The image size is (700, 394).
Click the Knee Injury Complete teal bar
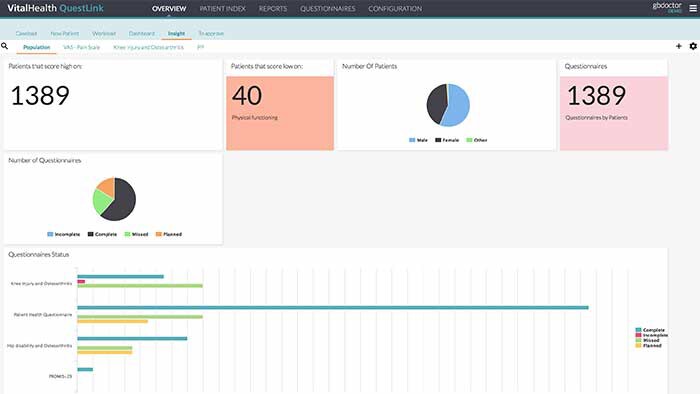121,277
